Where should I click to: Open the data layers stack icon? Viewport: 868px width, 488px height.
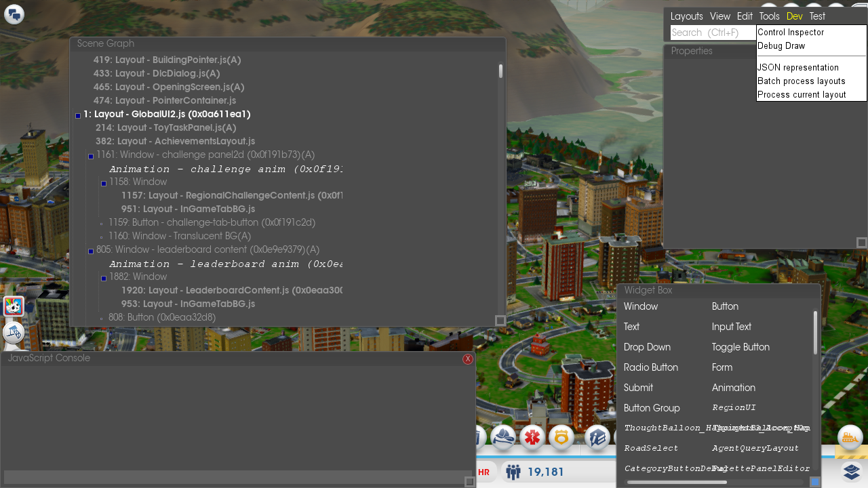[x=852, y=471]
